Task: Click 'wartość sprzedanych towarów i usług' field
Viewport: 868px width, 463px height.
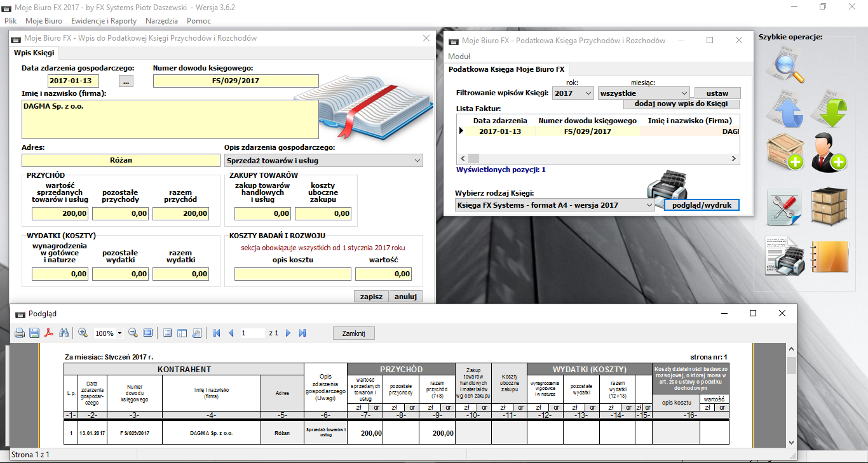Action: point(61,214)
